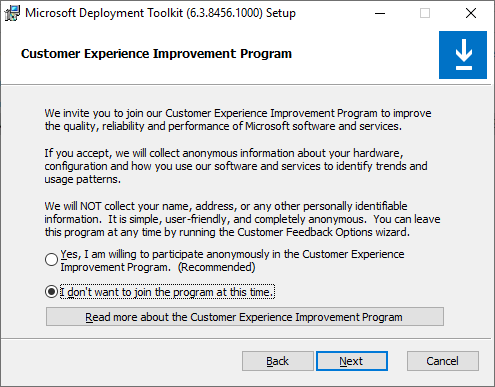Image resolution: width=495 pixels, height=387 pixels.
Task: Click the greyed-out maximize button
Action: (425, 13)
